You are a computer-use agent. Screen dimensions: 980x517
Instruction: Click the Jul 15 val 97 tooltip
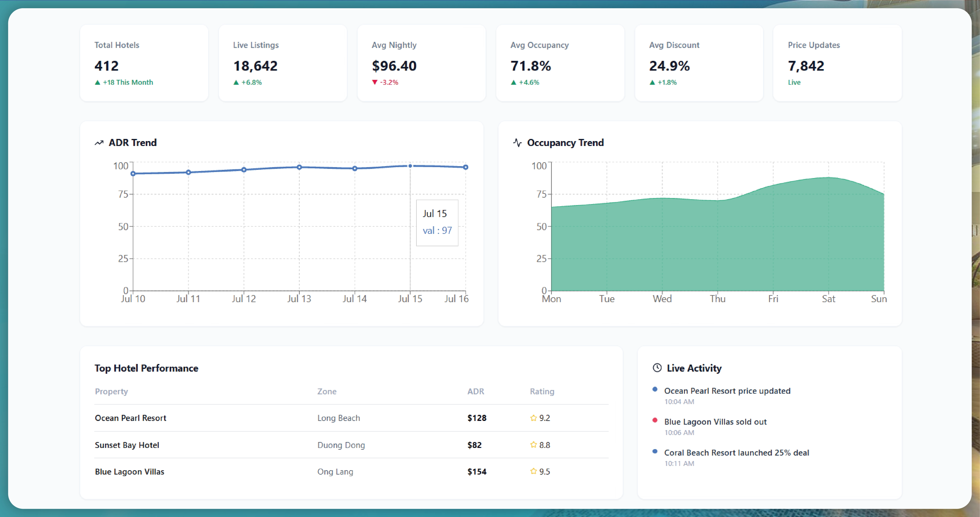437,223
